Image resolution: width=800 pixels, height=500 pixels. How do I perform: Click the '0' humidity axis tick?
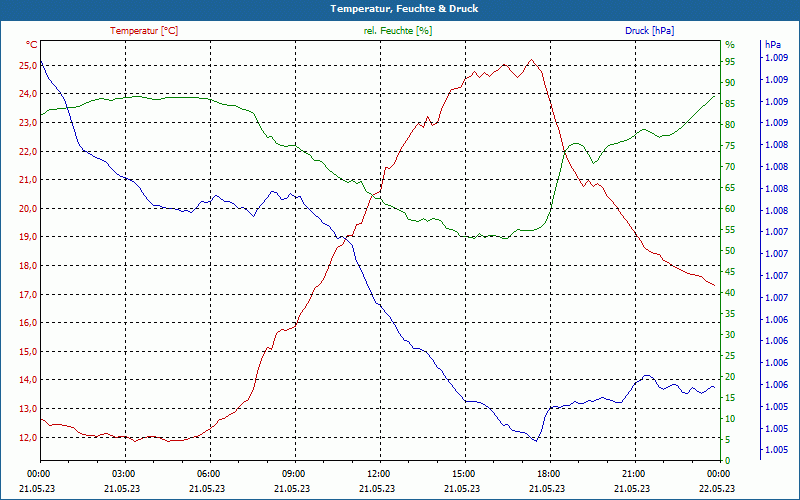(728, 461)
